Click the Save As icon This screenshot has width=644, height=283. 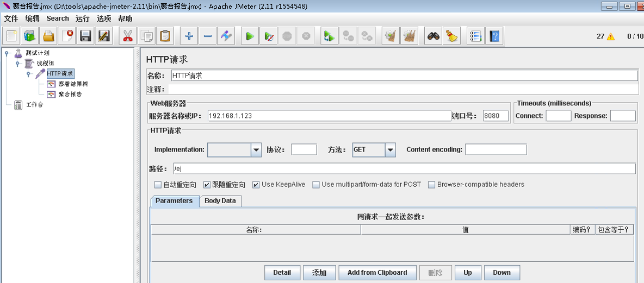[104, 36]
